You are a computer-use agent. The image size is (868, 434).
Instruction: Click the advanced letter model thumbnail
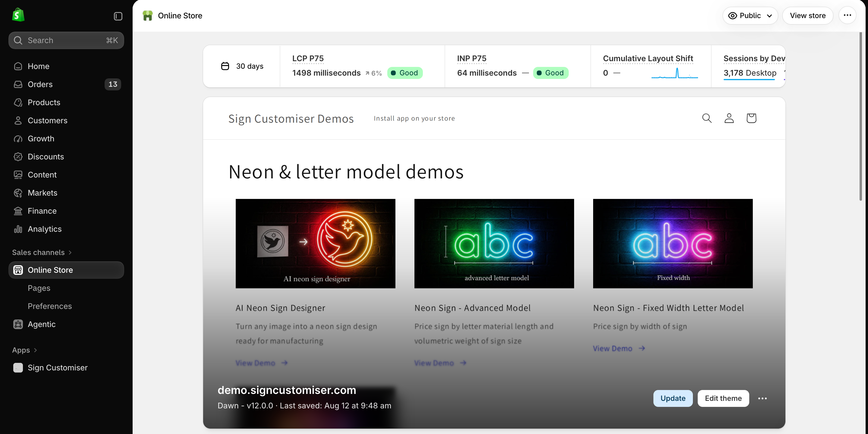[x=494, y=244]
